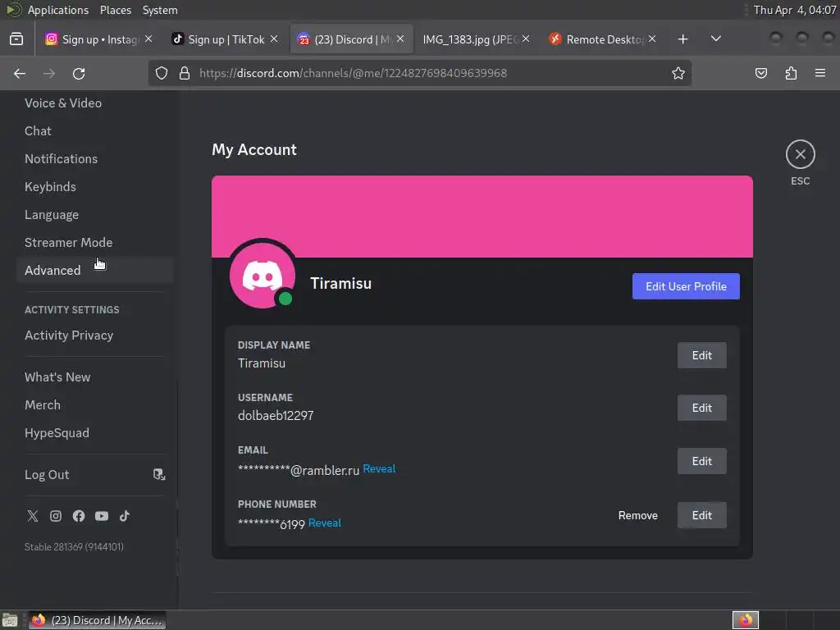Click the Firefox View icon in the tab bar
840x630 pixels.
tap(16, 39)
